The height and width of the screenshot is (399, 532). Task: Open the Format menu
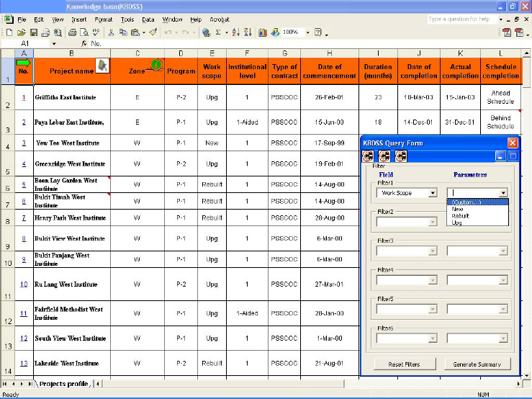click(x=104, y=19)
